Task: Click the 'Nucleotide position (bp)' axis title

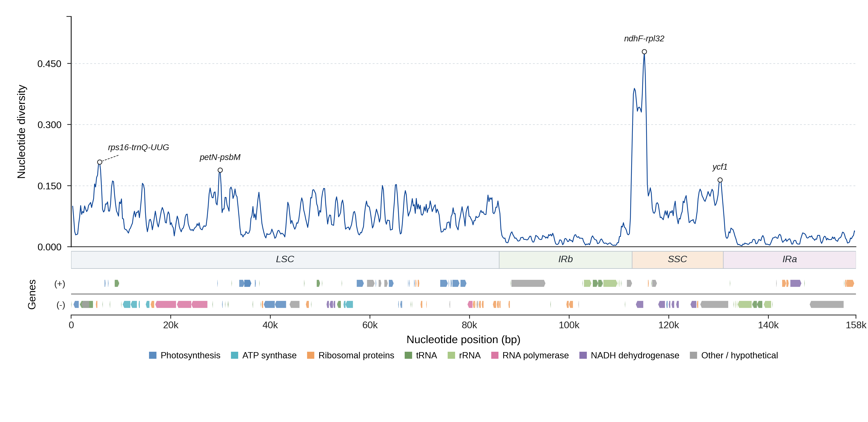Action: [x=463, y=339]
